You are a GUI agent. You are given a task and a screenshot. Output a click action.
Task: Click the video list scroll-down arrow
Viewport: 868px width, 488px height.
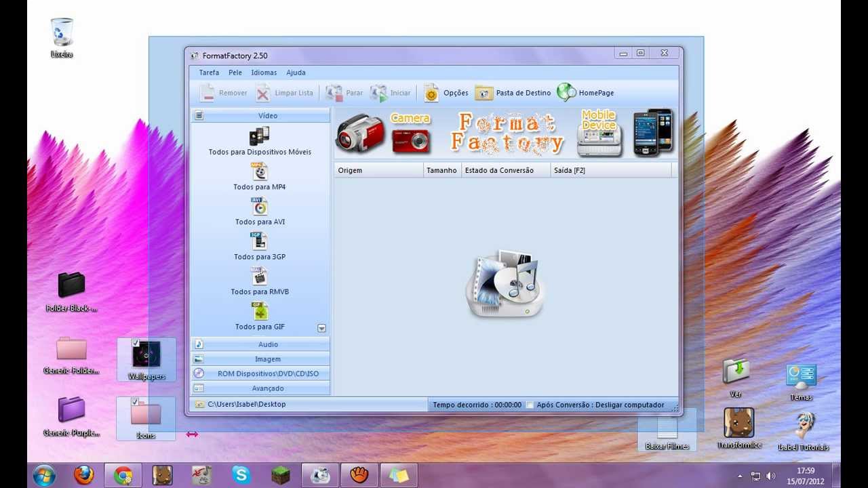(322, 328)
